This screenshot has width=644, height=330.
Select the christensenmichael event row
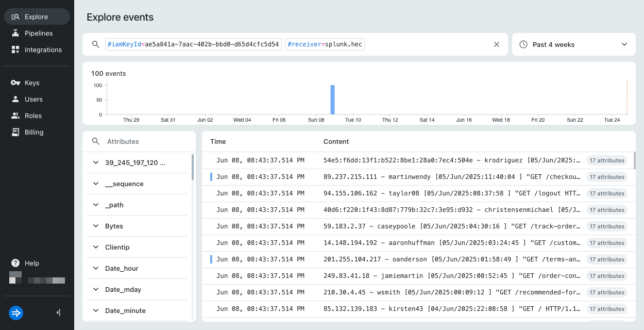click(417, 210)
